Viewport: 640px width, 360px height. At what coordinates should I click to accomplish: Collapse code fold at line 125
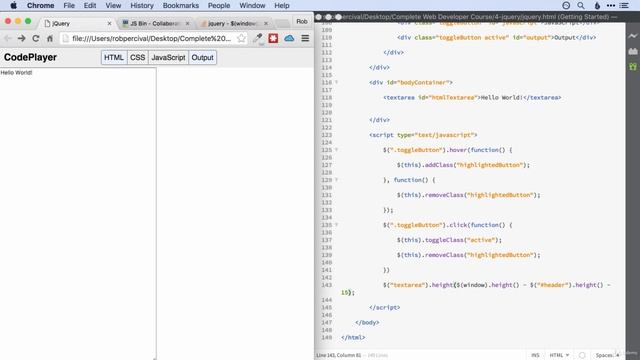tap(336, 150)
